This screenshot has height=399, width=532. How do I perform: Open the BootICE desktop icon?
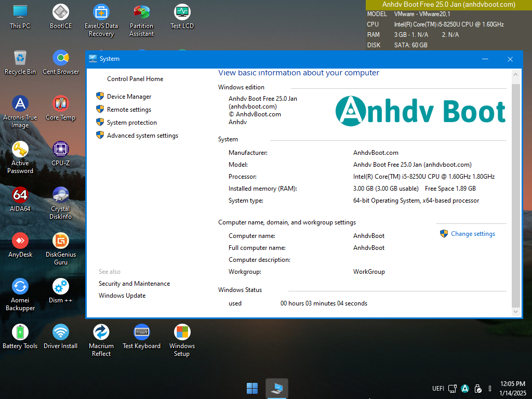click(x=61, y=12)
